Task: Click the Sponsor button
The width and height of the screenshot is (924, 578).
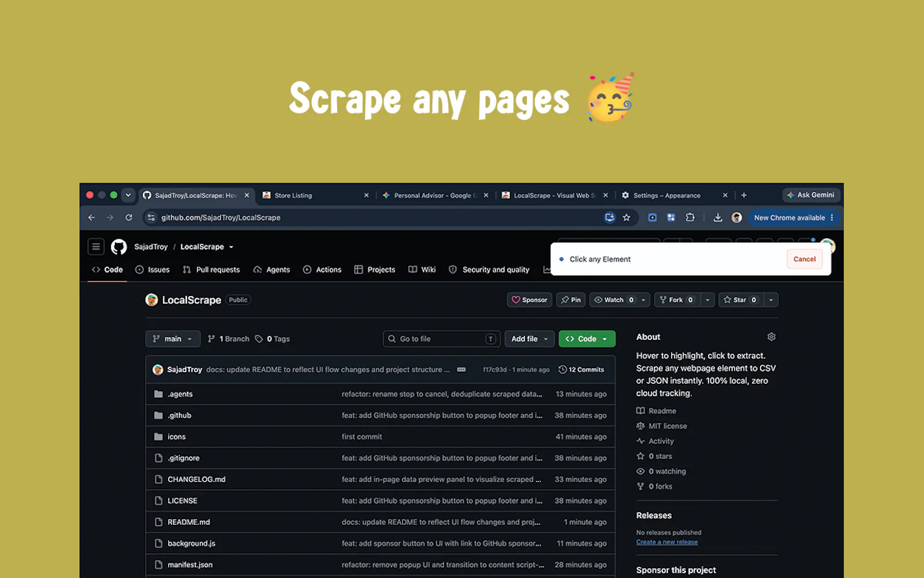Action: pyautogui.click(x=530, y=300)
